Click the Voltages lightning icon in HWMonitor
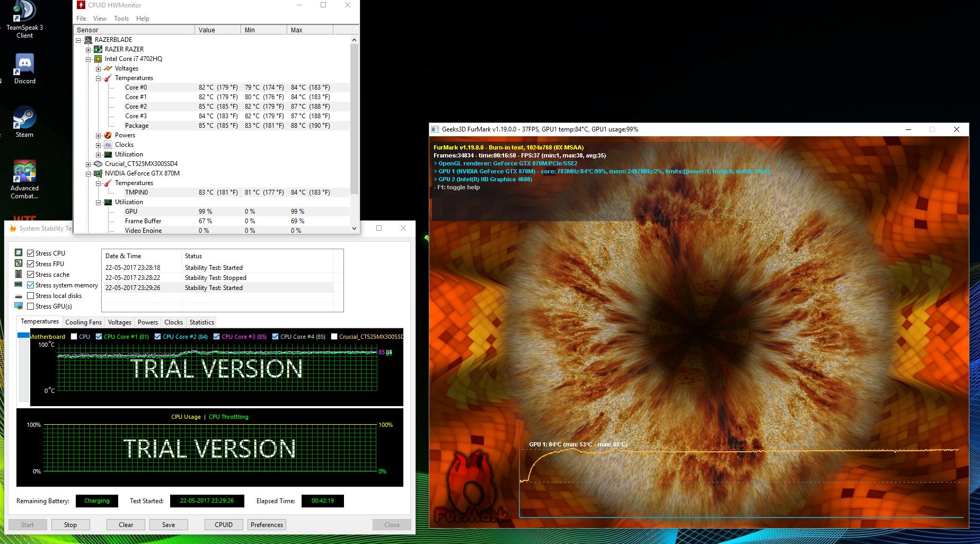The image size is (980, 544). click(108, 68)
